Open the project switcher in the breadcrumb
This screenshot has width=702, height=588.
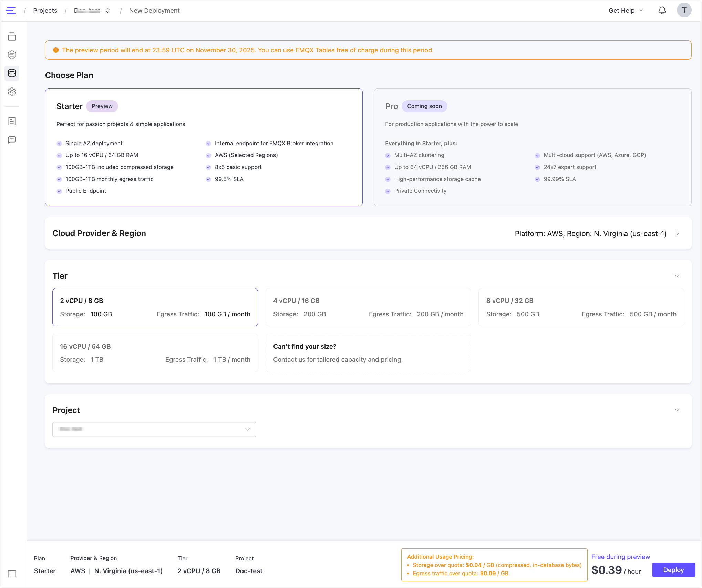pos(108,10)
